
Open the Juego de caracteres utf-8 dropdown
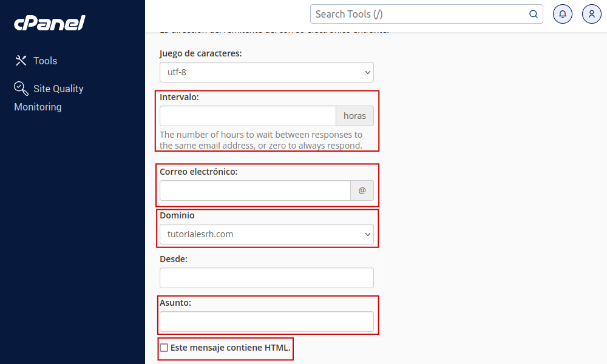coord(266,72)
